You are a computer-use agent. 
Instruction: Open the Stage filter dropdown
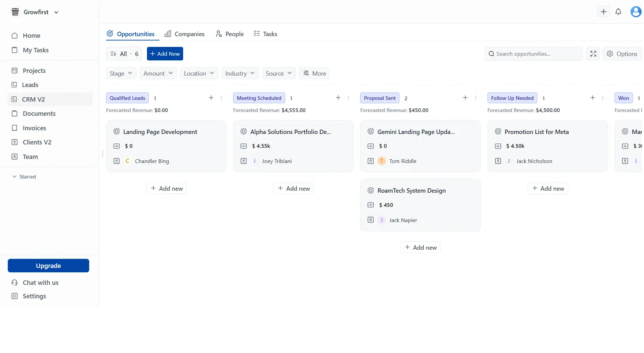121,73
